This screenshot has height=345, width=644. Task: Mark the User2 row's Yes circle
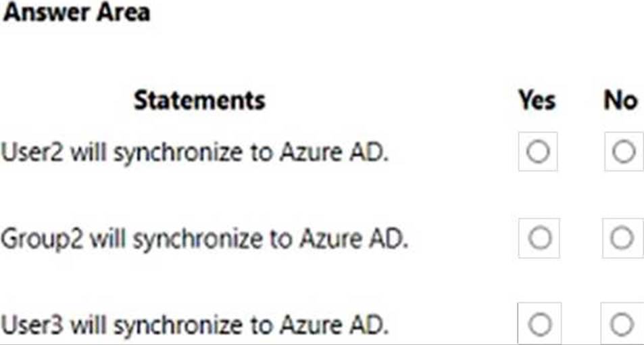click(538, 152)
